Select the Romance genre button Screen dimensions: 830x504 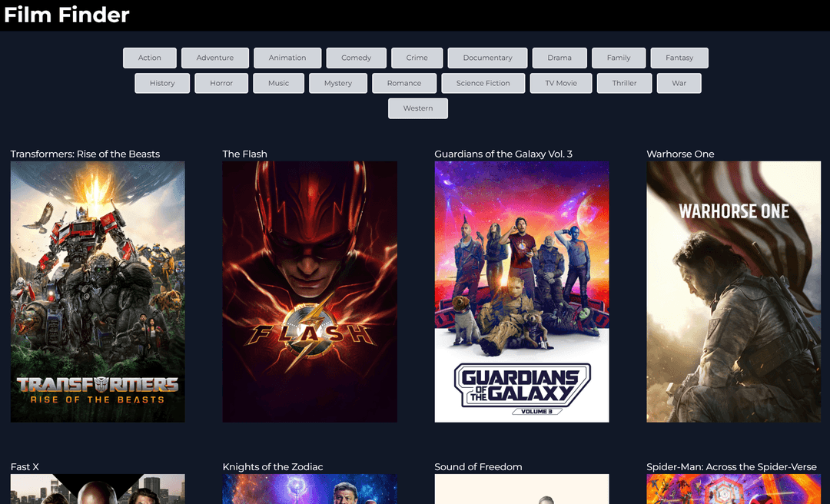[404, 83]
